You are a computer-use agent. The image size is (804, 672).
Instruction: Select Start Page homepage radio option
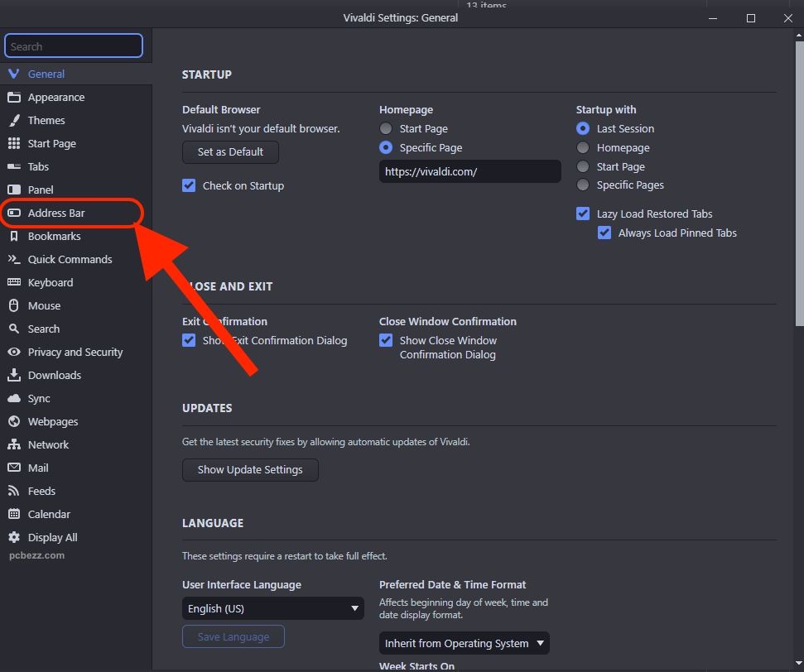[386, 128]
